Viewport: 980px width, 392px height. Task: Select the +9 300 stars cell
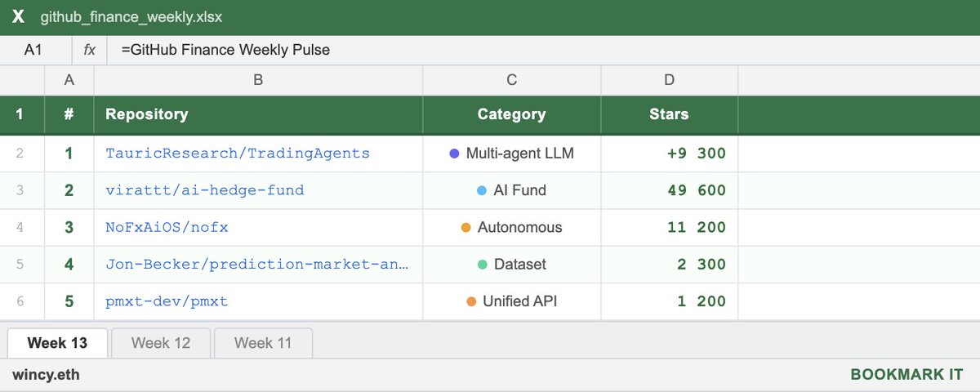point(670,153)
